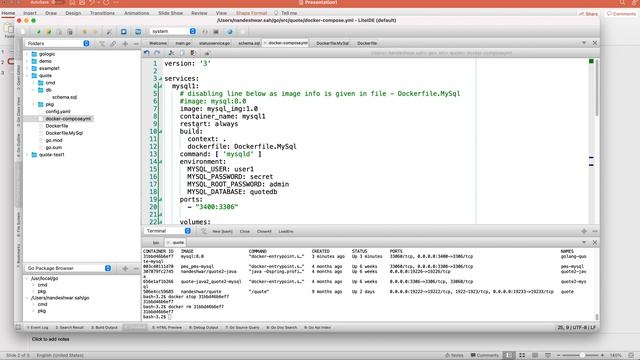Click the terminal CloseAll button
This screenshot has width=640, height=360.
pos(264,231)
